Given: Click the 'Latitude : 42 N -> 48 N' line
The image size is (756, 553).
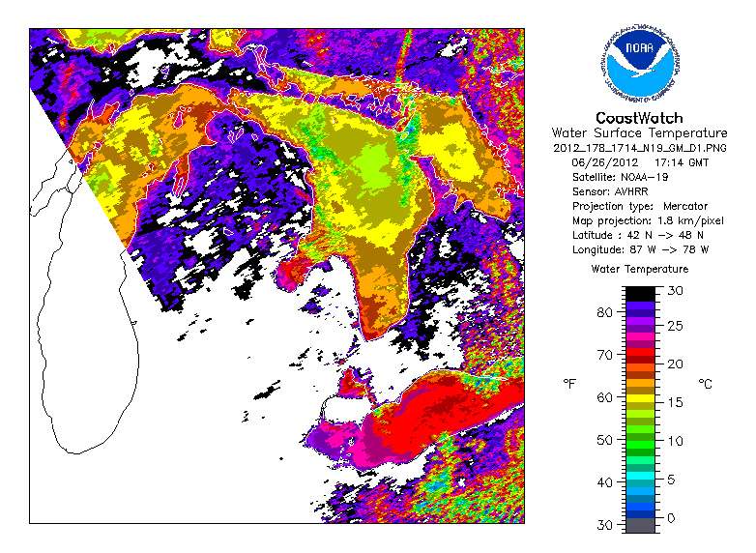Looking at the screenshot, I should click(637, 235).
